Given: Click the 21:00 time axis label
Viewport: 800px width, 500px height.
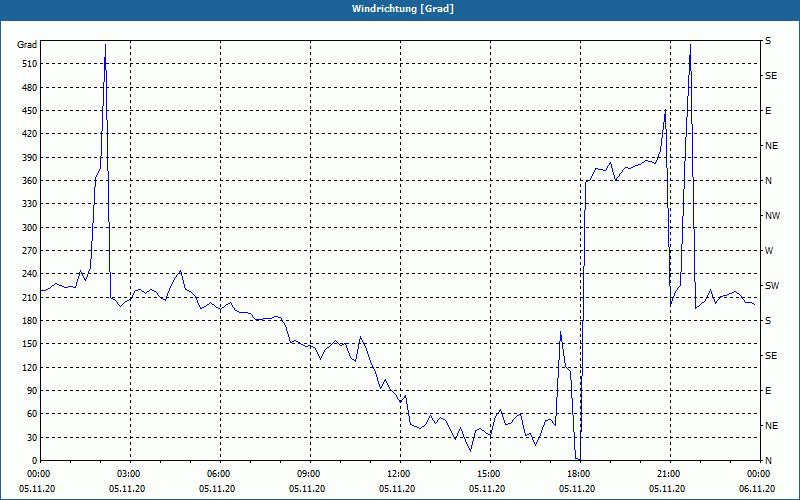Looking at the screenshot, I should (x=667, y=474).
